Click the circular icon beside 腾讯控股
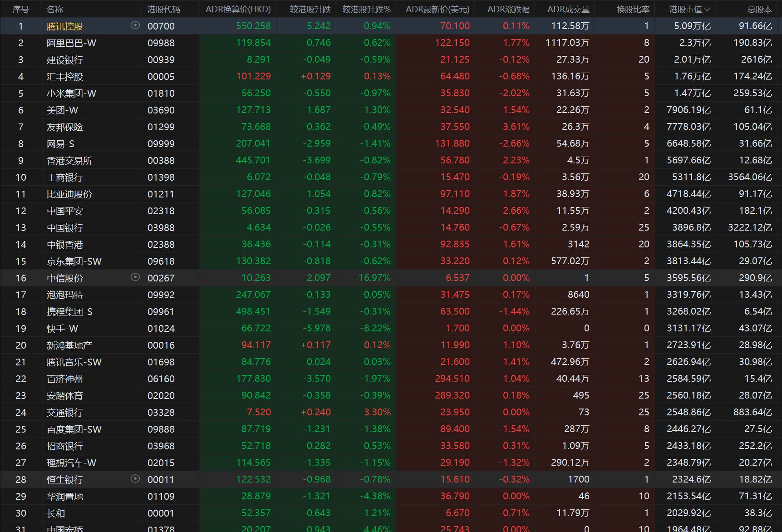The height and width of the screenshot is (532, 782). point(135,25)
